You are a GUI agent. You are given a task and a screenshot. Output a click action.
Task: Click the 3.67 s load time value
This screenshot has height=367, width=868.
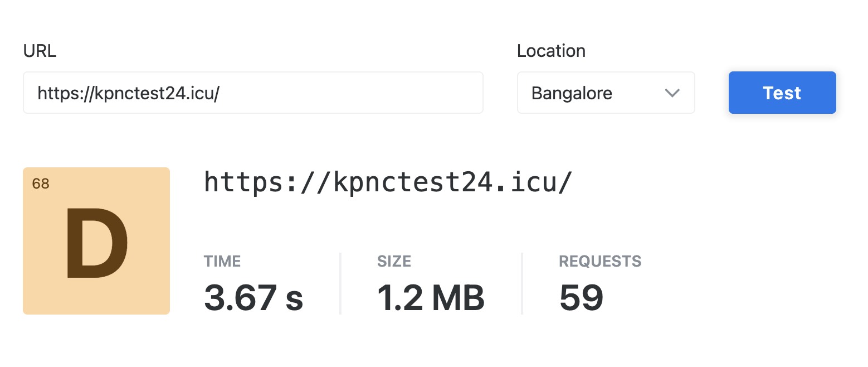point(253,297)
